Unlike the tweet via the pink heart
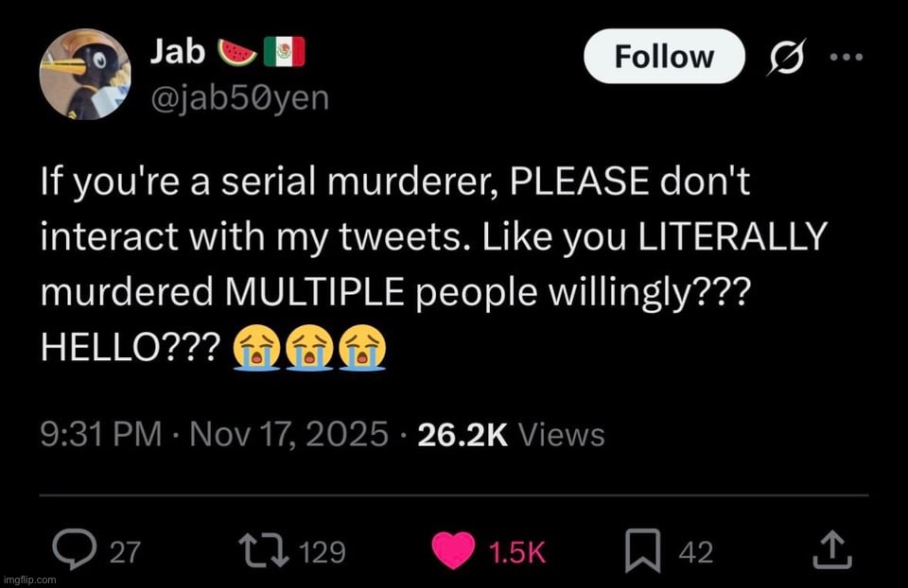 pyautogui.click(x=453, y=550)
